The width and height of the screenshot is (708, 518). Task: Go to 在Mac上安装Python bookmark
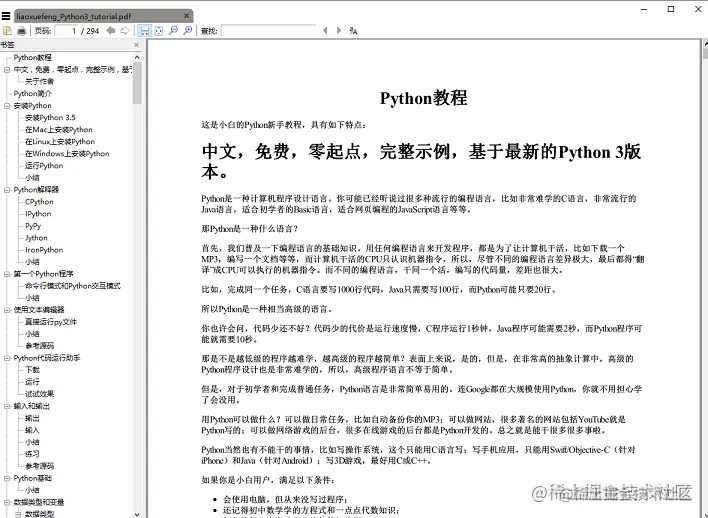point(59,130)
